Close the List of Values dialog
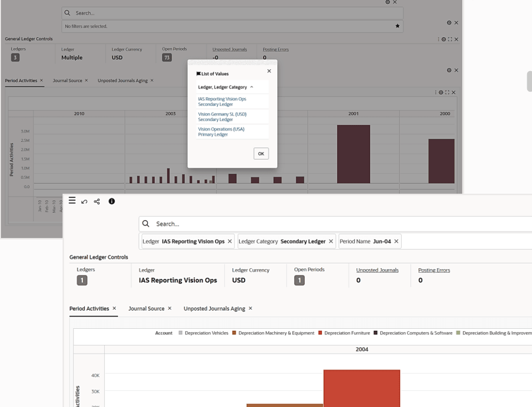The width and height of the screenshot is (532, 407). 269,71
